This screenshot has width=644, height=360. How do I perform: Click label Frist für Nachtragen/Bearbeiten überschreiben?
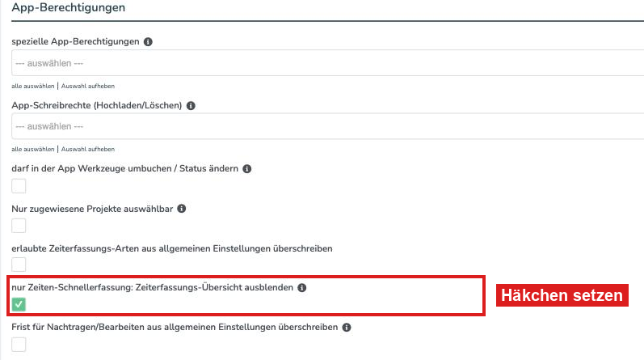tap(175, 327)
